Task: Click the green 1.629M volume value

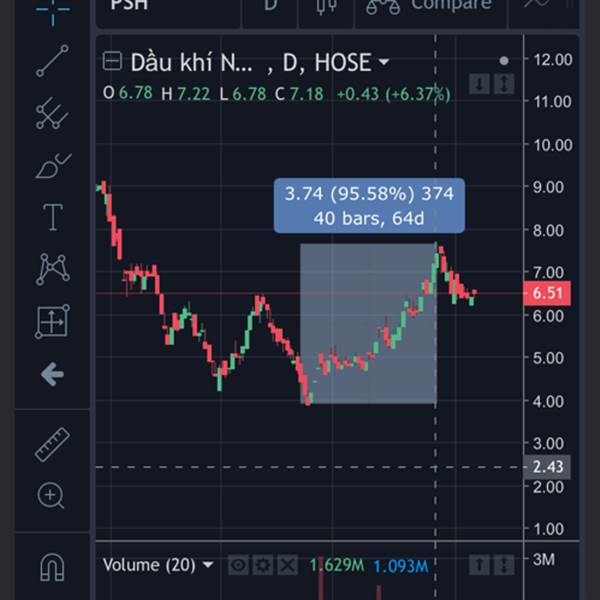Action: point(337,565)
